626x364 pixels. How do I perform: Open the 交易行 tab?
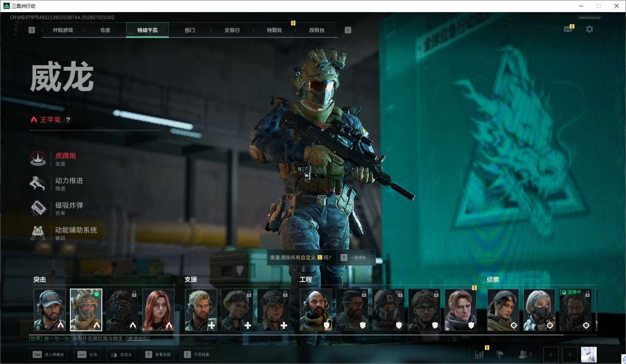click(x=232, y=30)
